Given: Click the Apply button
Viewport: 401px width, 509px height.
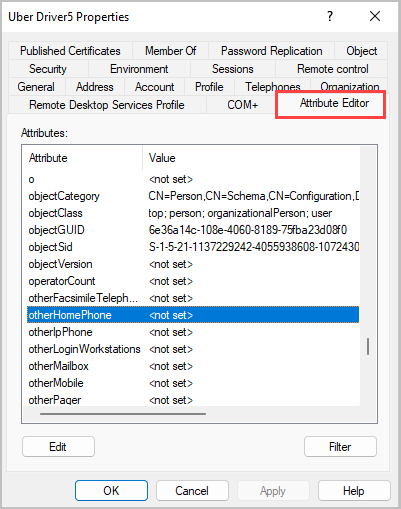Looking at the screenshot, I should [x=273, y=491].
